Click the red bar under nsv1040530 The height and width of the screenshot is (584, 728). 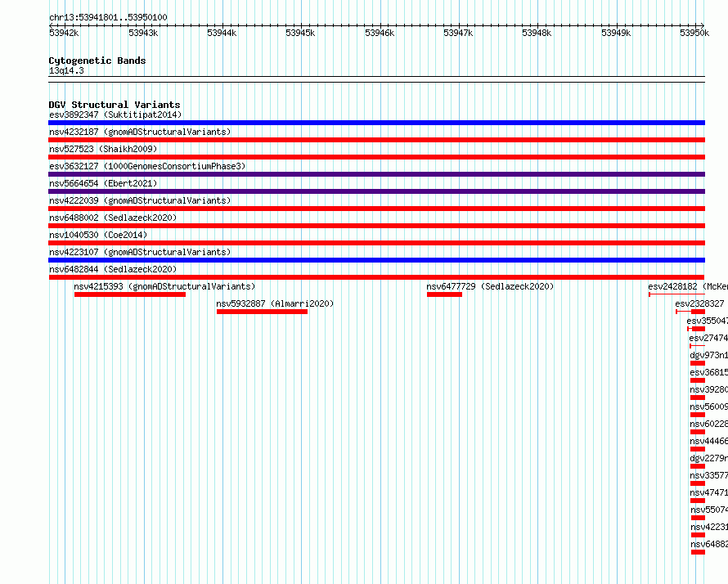[376, 243]
